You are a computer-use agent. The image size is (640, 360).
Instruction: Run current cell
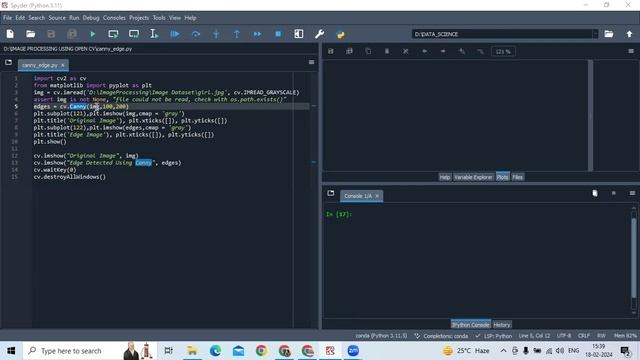(113, 34)
